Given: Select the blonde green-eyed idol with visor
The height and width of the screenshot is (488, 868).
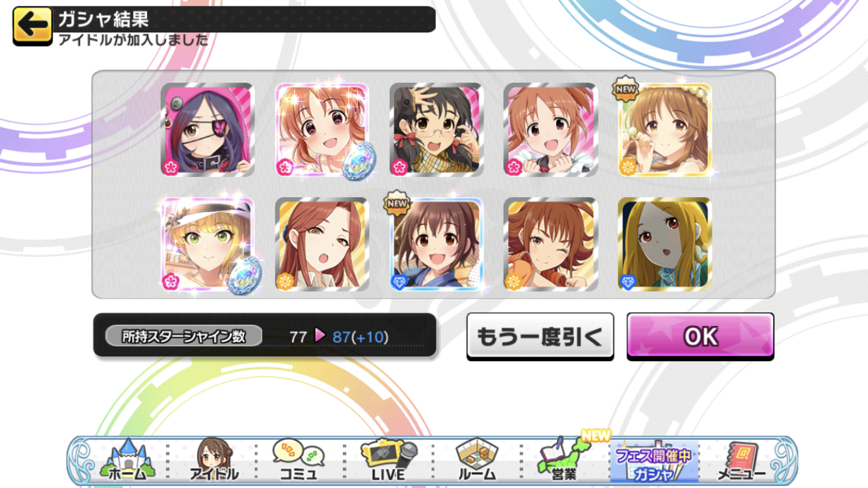Looking at the screenshot, I should (x=208, y=244).
